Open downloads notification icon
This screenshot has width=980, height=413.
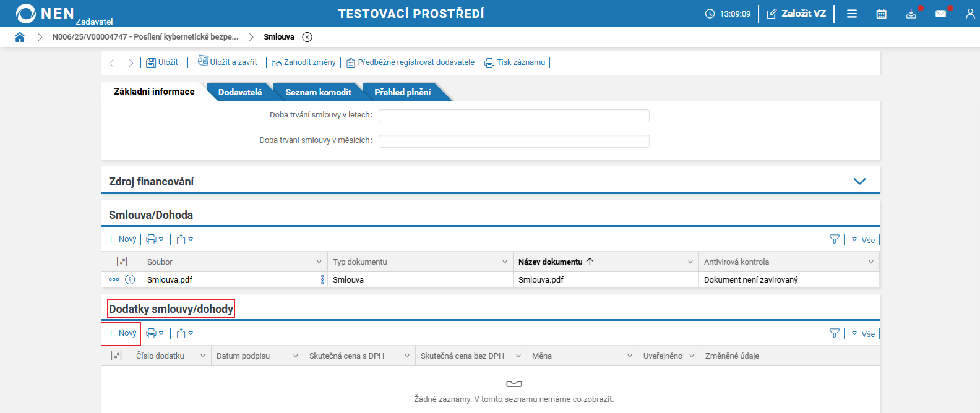point(911,14)
